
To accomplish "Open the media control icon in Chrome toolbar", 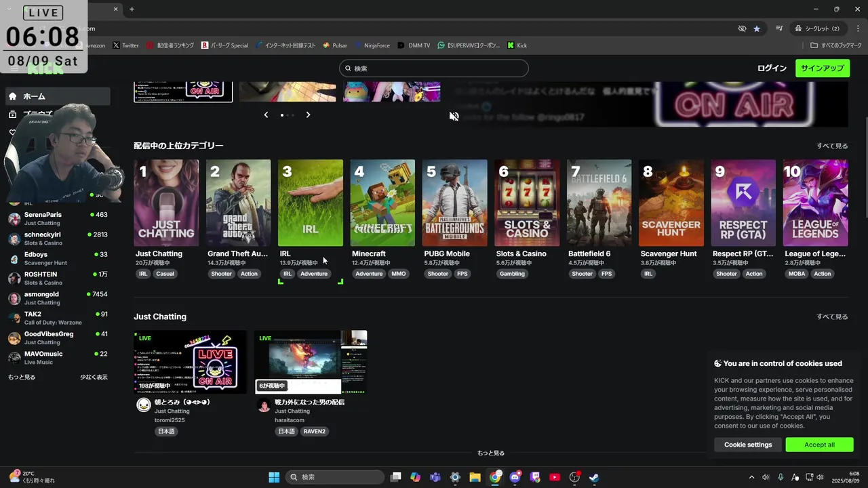I will pos(779,28).
